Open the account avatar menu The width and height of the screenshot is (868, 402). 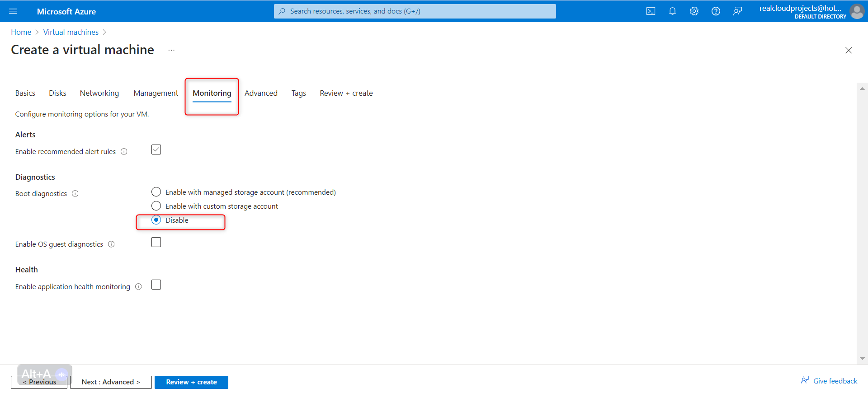(857, 11)
